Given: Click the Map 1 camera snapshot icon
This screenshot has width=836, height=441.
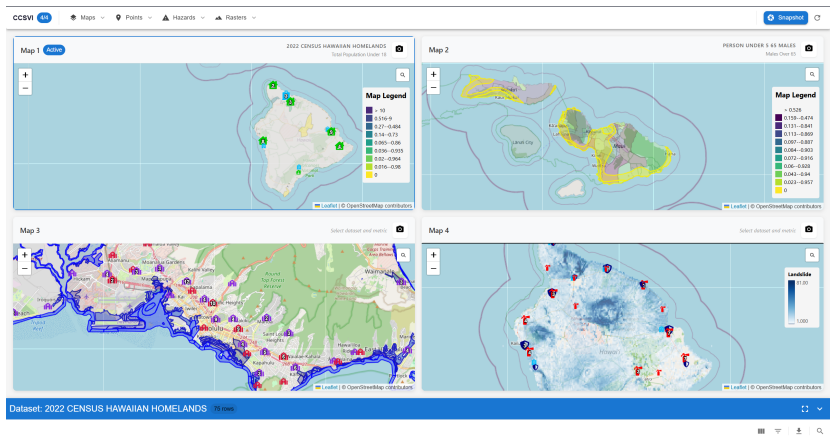Looking at the screenshot, I should tap(399, 49).
